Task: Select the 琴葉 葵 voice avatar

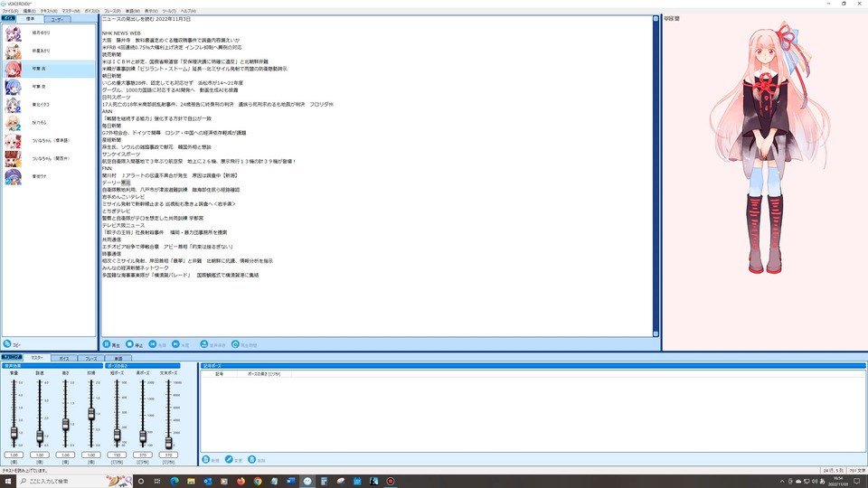Action: (14, 87)
